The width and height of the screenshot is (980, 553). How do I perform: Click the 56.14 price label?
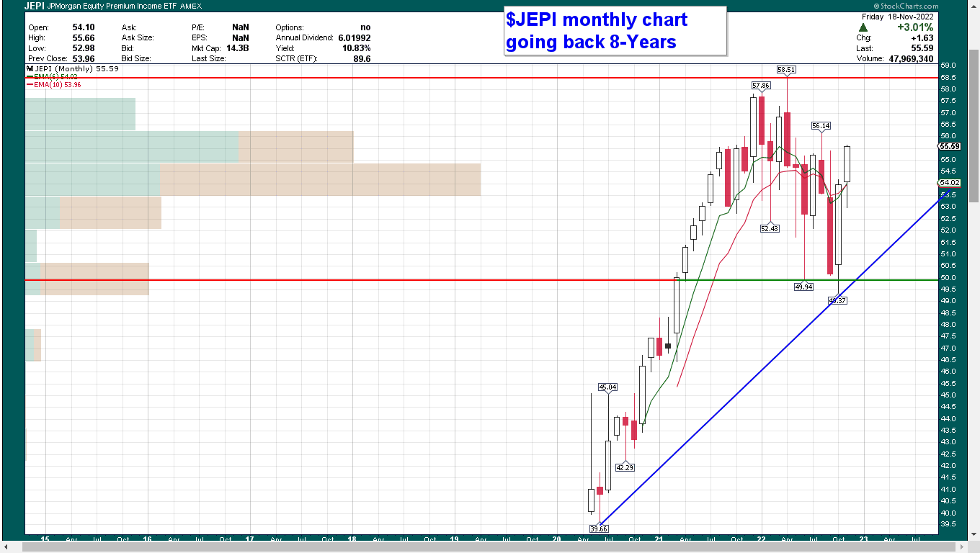click(821, 125)
